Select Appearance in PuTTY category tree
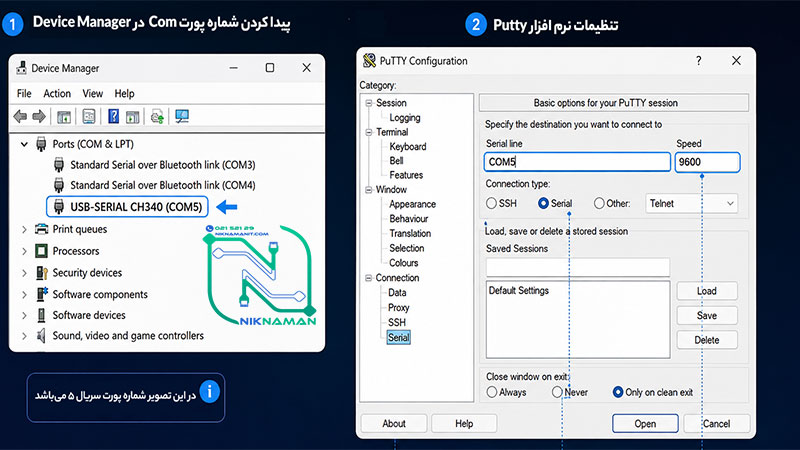 tap(412, 204)
